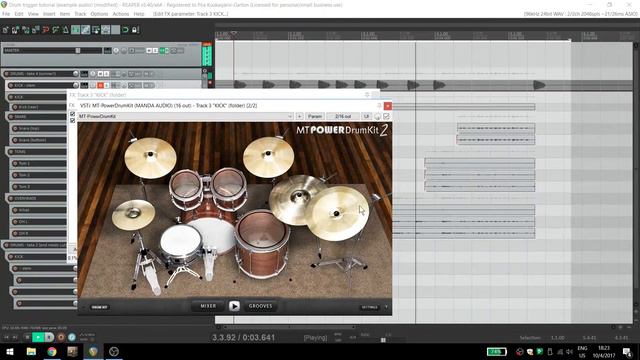Click the go-to-end transport button
Image resolution: width=640 pixels, height=360 pixels.
tap(15, 337)
